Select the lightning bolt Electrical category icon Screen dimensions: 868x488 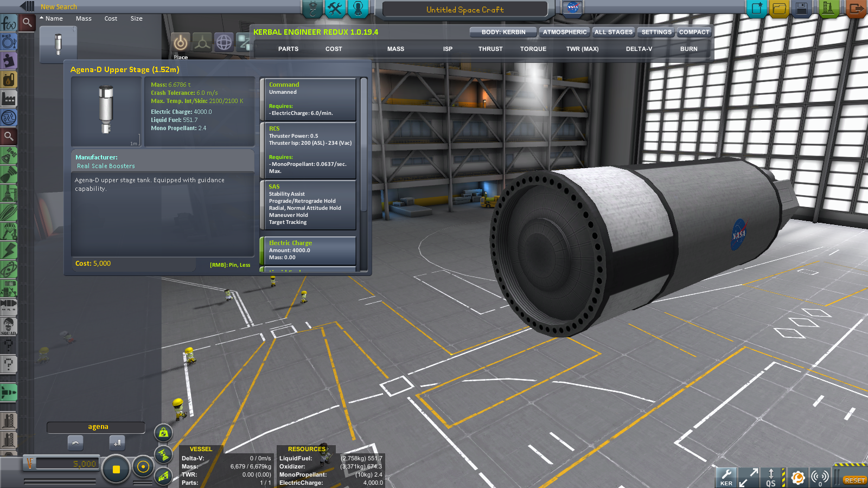pos(9,251)
